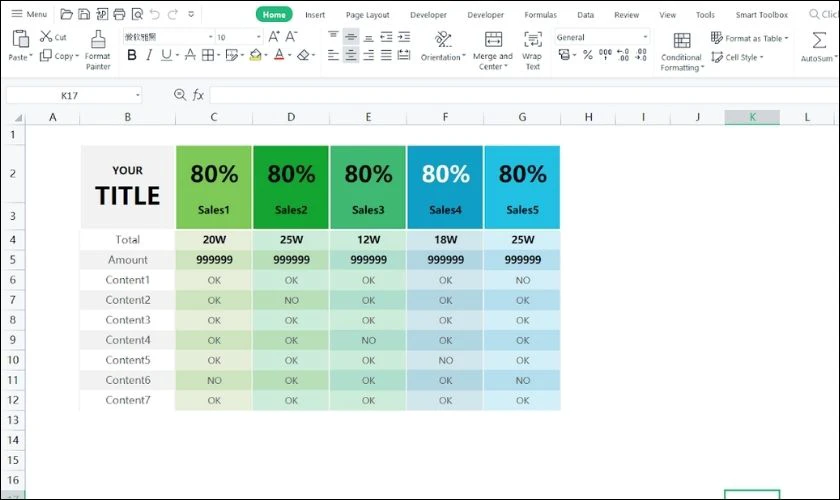Decrease decimal places
The height and width of the screenshot is (500, 840).
pos(641,55)
